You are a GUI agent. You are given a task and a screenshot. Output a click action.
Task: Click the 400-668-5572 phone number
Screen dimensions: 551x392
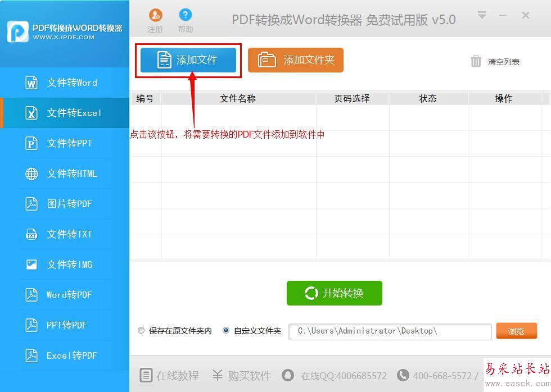[x=442, y=376]
